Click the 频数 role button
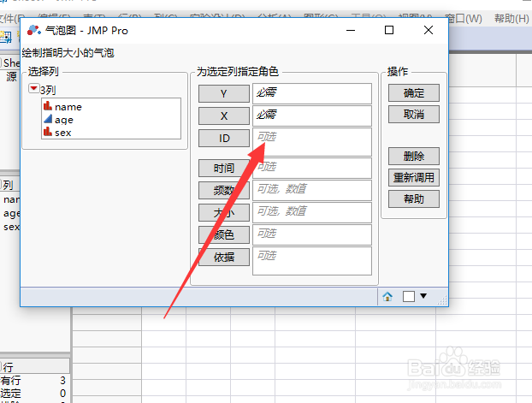The image size is (532, 403). click(223, 190)
